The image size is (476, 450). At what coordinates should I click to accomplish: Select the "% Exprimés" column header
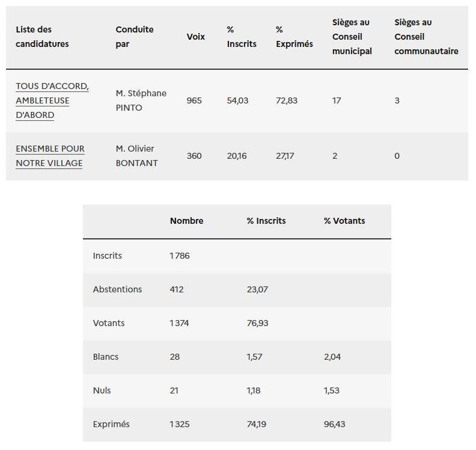tap(294, 37)
